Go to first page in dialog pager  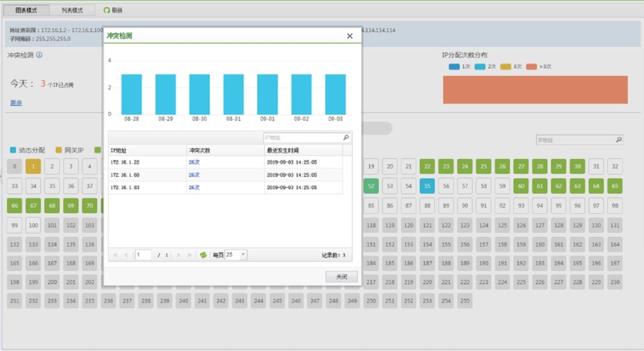(115, 255)
